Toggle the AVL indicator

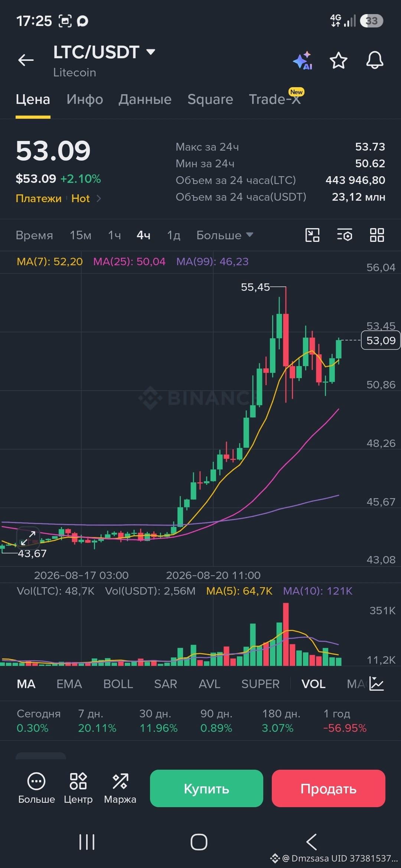209,684
